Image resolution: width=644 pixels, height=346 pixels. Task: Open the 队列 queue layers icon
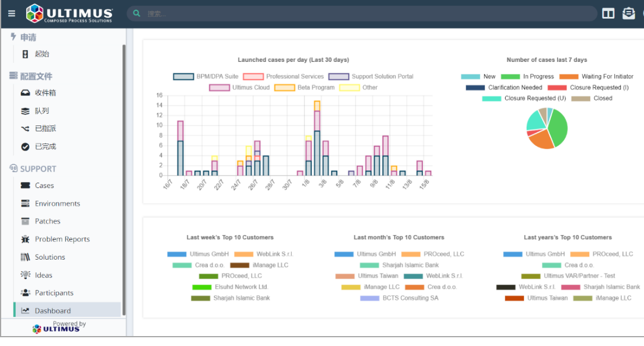pyautogui.click(x=25, y=111)
